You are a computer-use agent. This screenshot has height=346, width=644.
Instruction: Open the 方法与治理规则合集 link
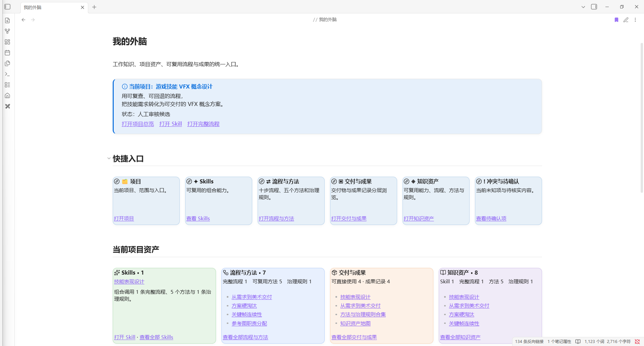[x=363, y=314]
